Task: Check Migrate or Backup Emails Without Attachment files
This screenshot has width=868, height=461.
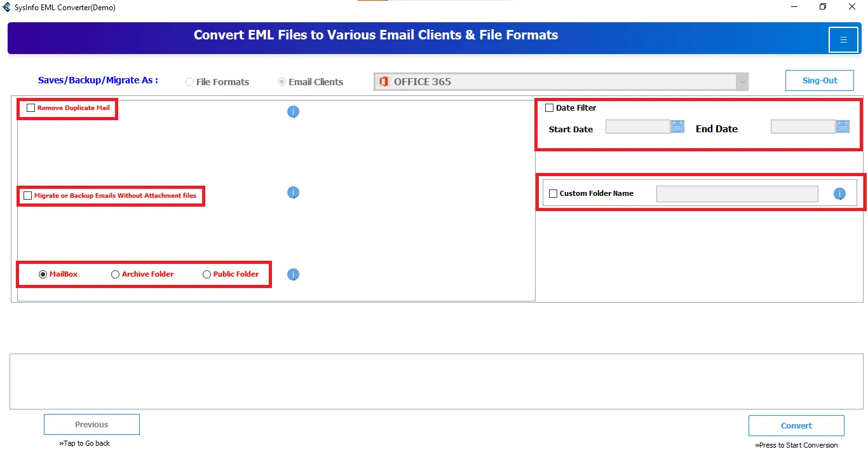Action: pyautogui.click(x=27, y=196)
